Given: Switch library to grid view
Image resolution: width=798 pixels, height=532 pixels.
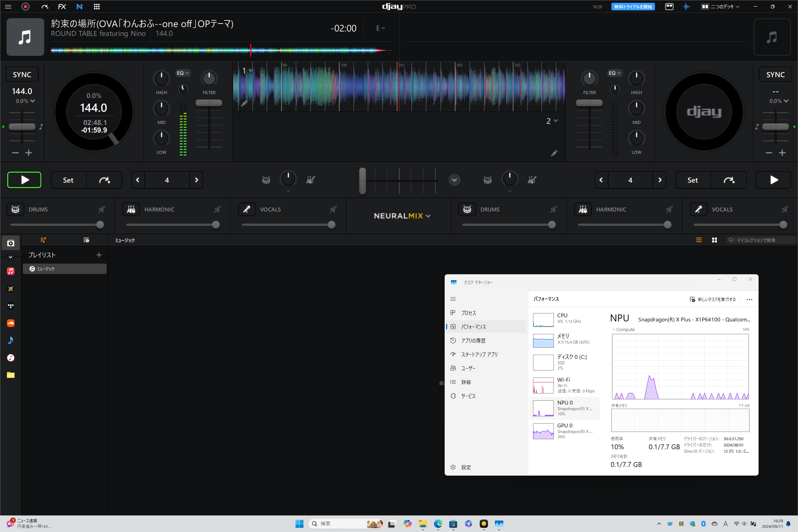Looking at the screenshot, I should click(714, 240).
